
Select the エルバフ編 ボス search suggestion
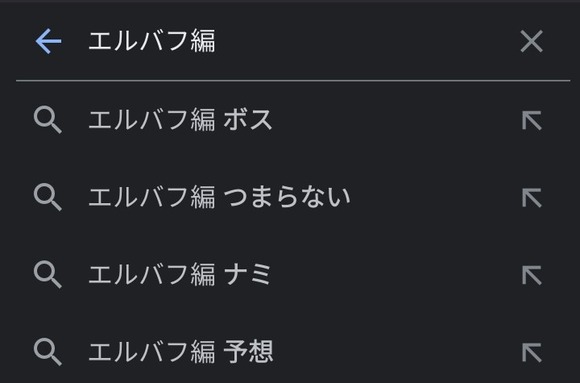point(290,120)
